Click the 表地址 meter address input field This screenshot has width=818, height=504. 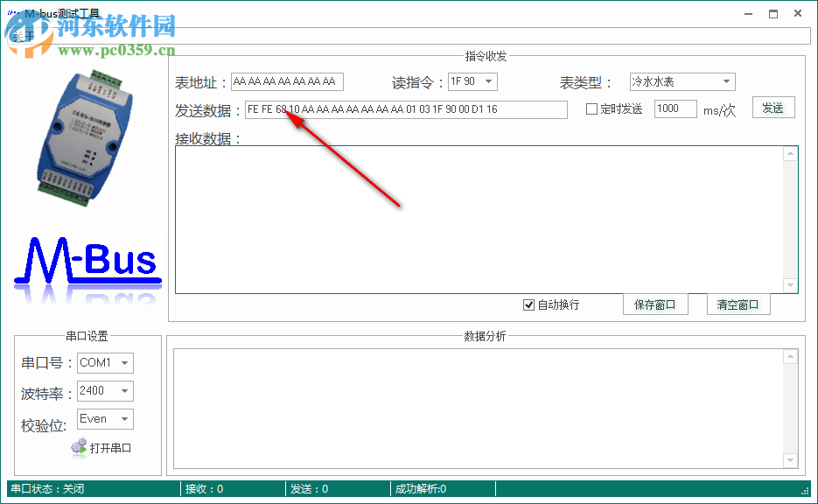click(286, 80)
